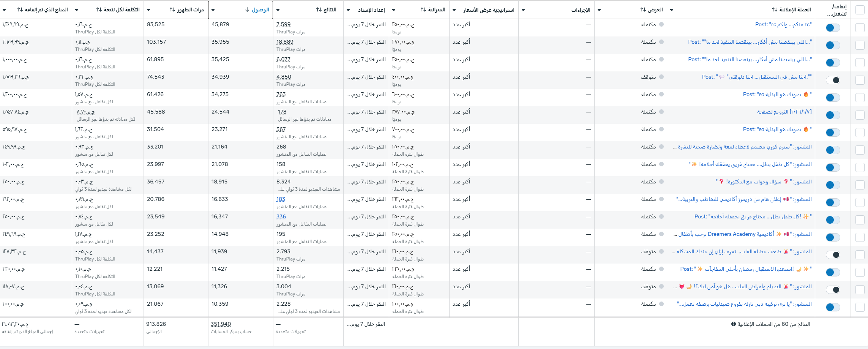868x349 pixels.
Task: Turn off the toggle for campaign "منكم... ولكم"
Action: [x=833, y=28]
